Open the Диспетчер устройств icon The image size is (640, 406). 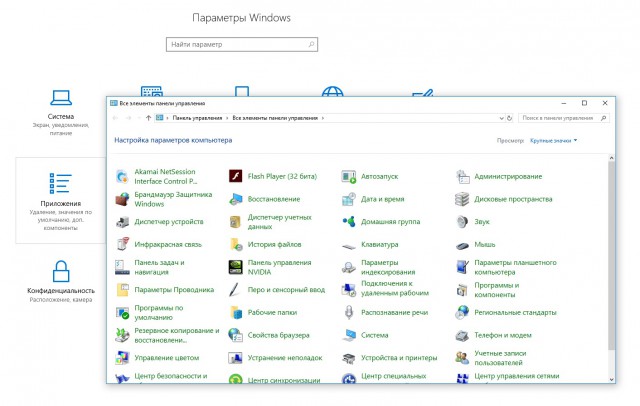(122, 222)
